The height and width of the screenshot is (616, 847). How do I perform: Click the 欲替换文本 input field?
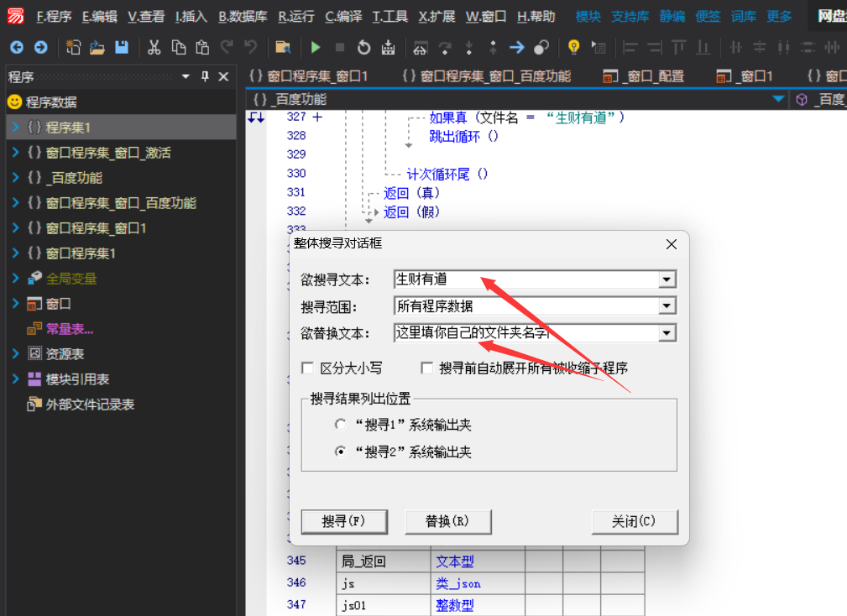point(525,333)
